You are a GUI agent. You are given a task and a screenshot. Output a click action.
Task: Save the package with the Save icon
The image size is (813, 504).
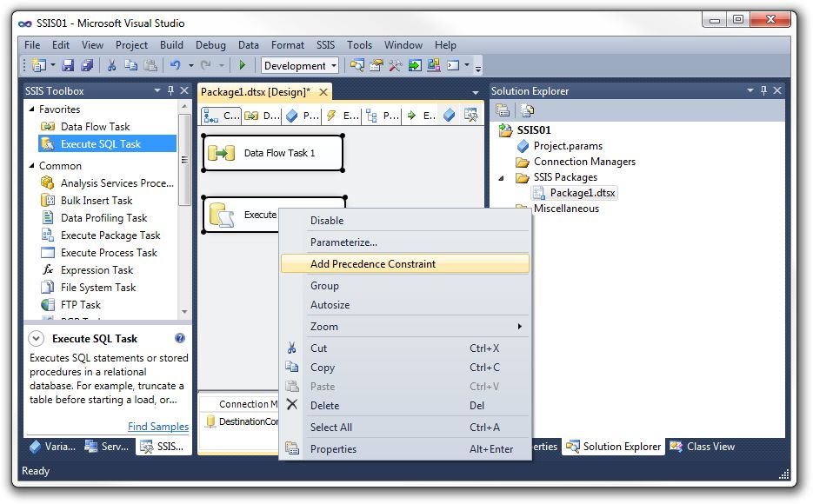(x=68, y=65)
